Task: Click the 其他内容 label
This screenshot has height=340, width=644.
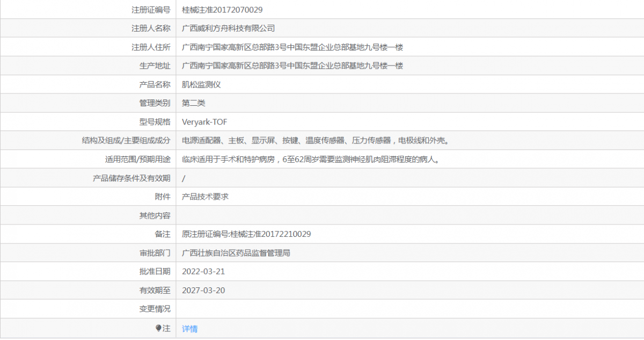Action: [x=155, y=215]
